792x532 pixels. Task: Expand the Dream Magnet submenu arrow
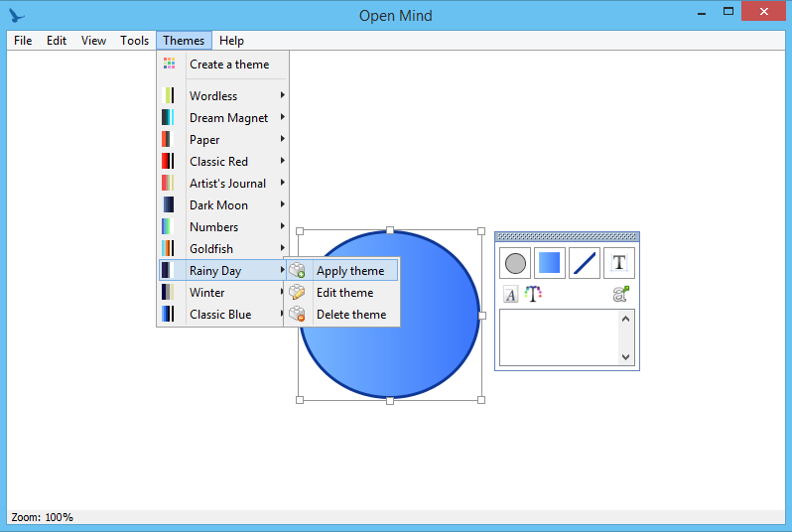pyautogui.click(x=282, y=117)
